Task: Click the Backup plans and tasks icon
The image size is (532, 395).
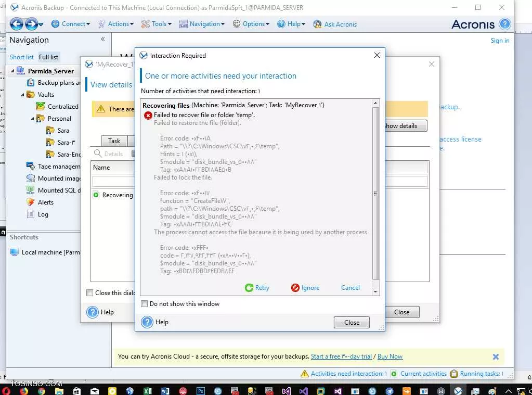Action: (x=31, y=83)
